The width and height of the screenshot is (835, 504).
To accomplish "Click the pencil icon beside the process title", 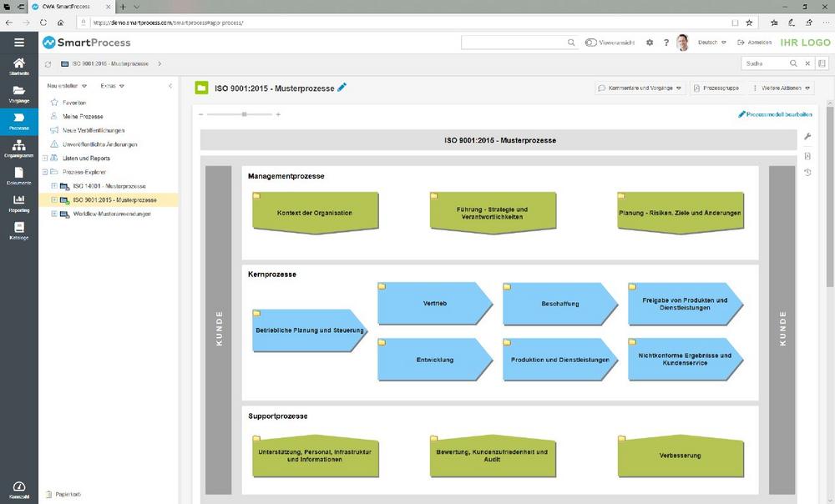I will tap(342, 88).
